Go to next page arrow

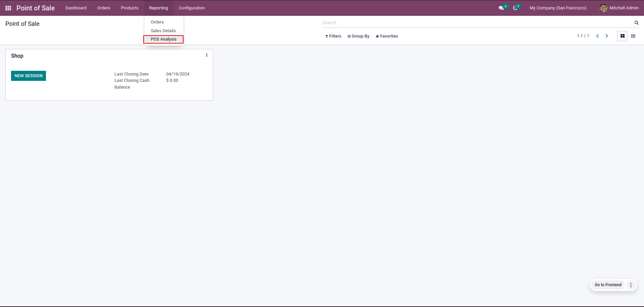point(607,36)
